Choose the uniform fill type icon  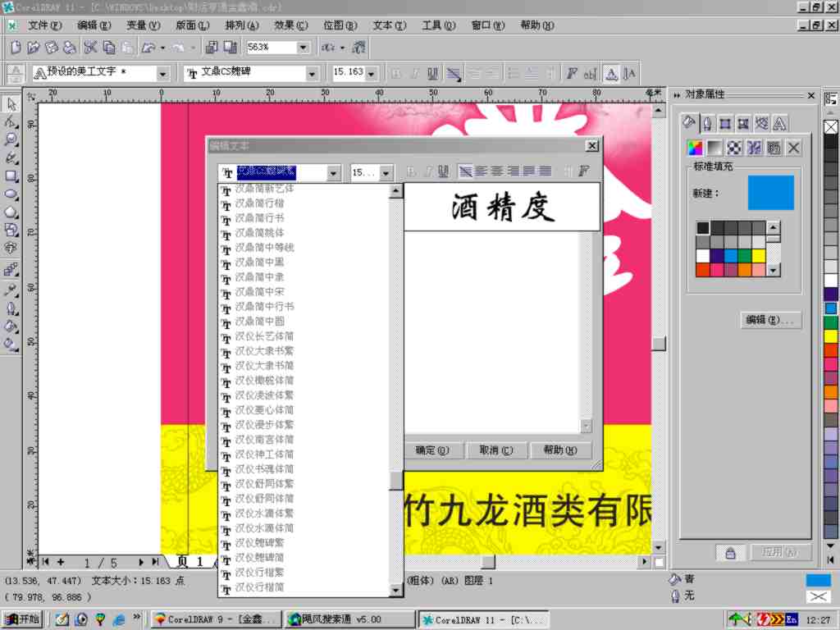[x=695, y=148]
